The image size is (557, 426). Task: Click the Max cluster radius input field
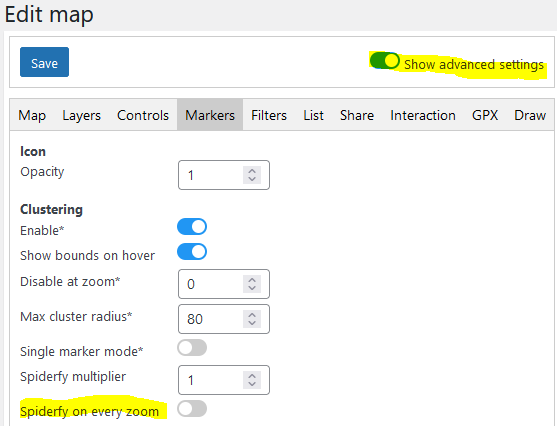click(x=224, y=319)
